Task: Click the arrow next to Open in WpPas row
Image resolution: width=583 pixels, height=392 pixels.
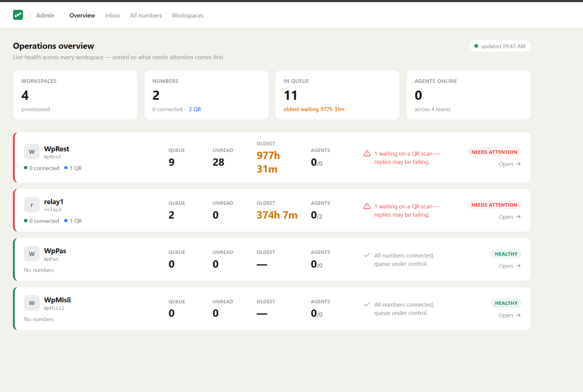Action: (518, 266)
